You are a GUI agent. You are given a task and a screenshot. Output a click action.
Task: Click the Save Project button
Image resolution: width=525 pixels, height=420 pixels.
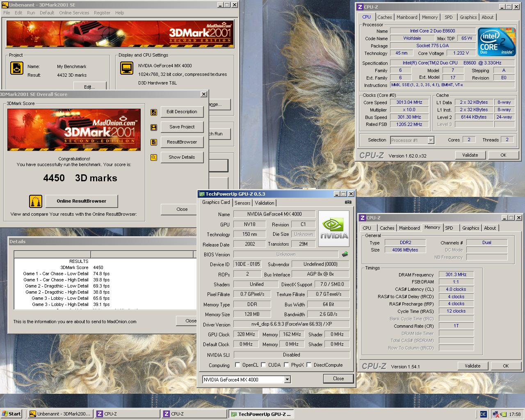(182, 127)
